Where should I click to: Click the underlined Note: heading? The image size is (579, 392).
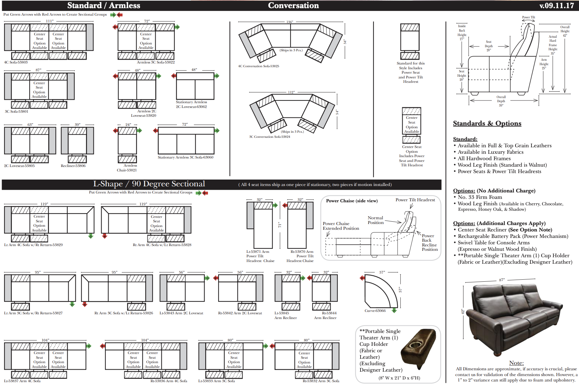tap(516, 363)
